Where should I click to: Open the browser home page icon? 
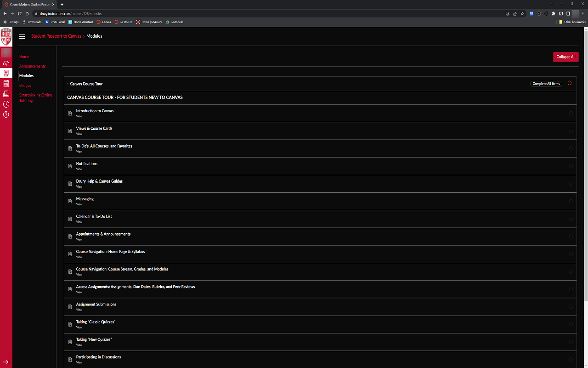pyautogui.click(x=27, y=14)
